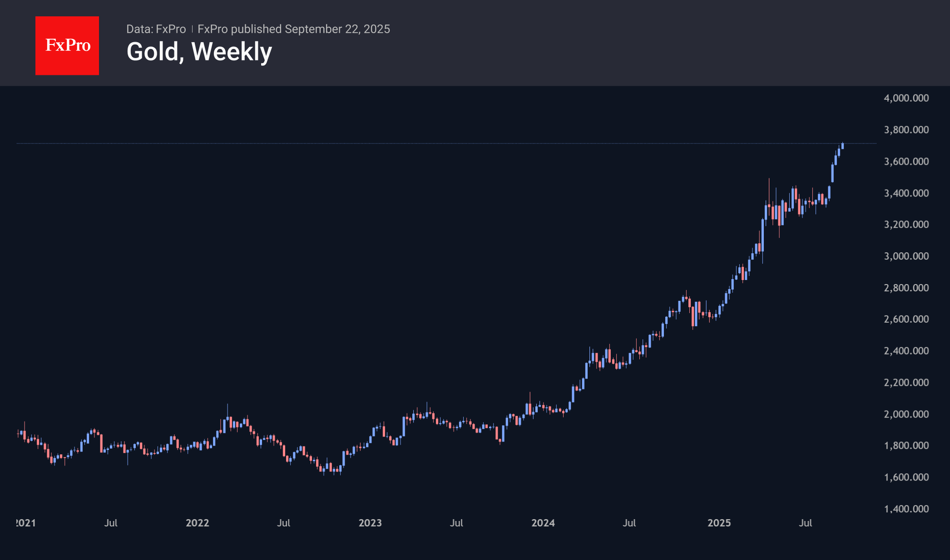Select the 1,600.000 price axis label
The image size is (950, 560).
click(x=906, y=477)
